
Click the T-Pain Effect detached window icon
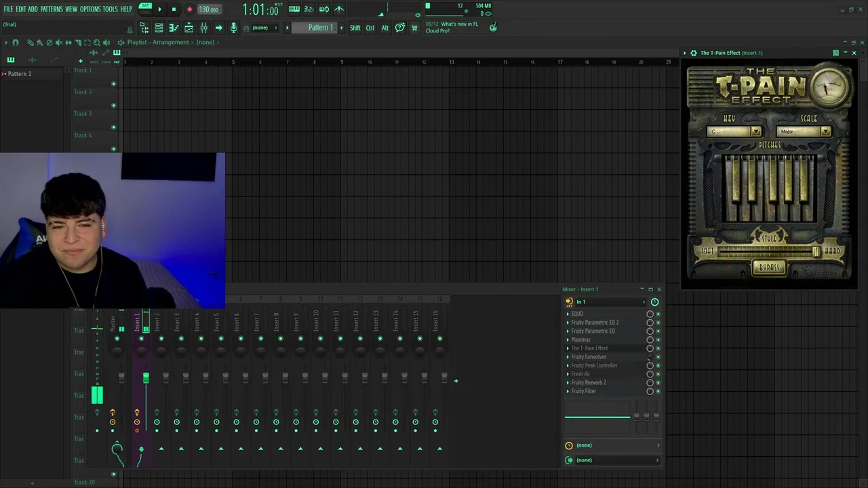point(836,53)
